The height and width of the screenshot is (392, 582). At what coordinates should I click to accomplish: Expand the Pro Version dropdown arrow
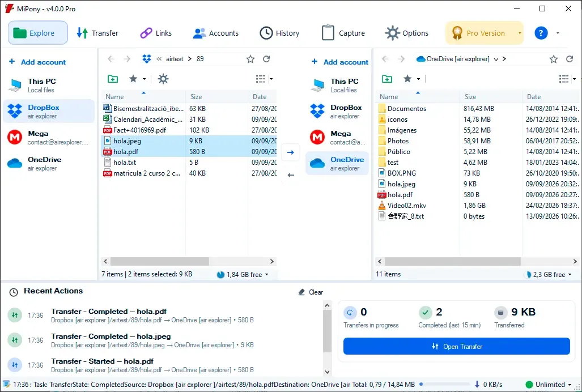click(520, 33)
